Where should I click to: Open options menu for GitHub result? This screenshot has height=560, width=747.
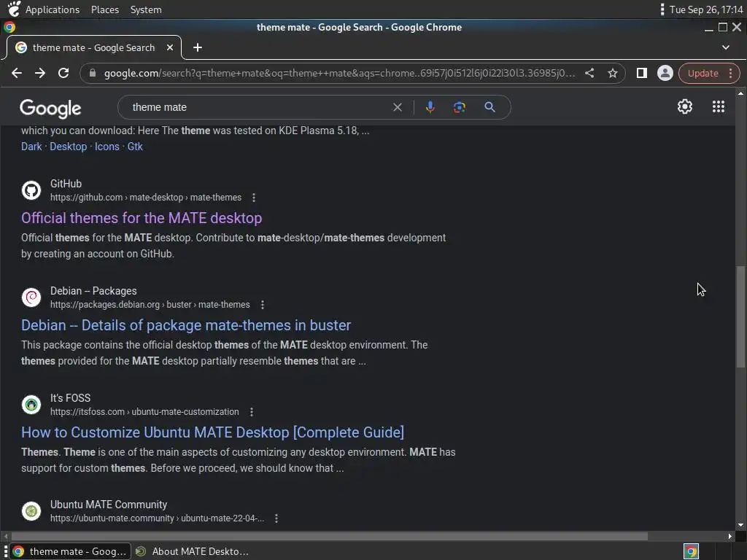(x=253, y=198)
